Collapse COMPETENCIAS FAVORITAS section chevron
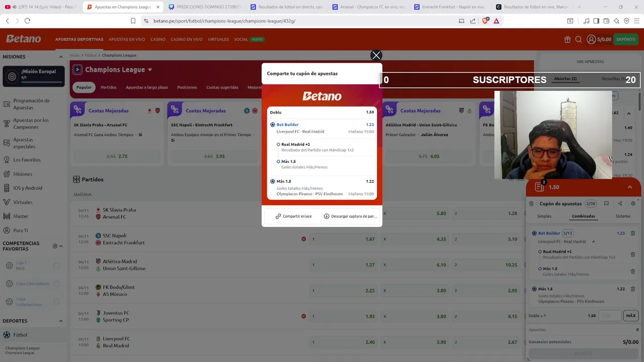Viewport: 644px width, 362px height. (x=61, y=246)
